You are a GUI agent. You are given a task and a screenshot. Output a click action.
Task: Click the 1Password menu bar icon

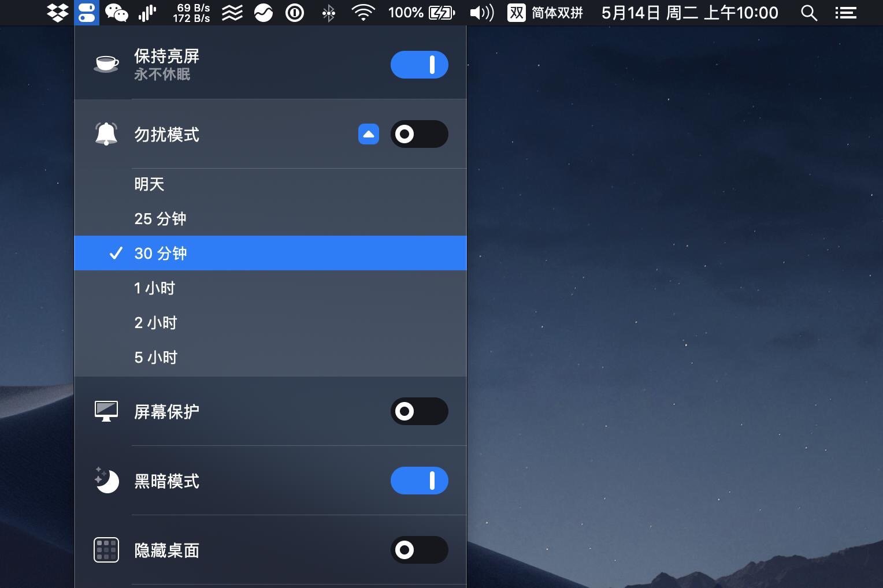(295, 13)
